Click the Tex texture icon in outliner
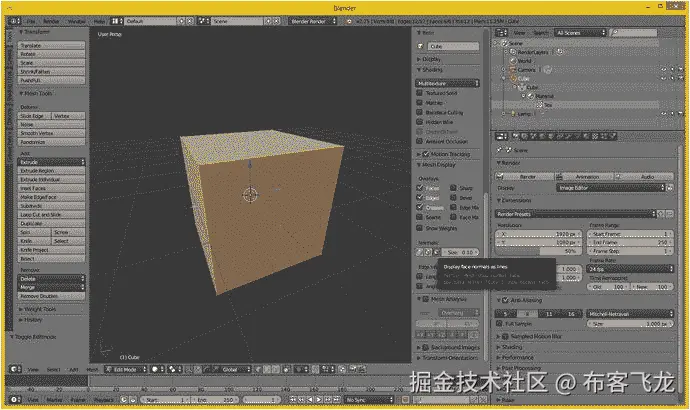 click(x=540, y=105)
